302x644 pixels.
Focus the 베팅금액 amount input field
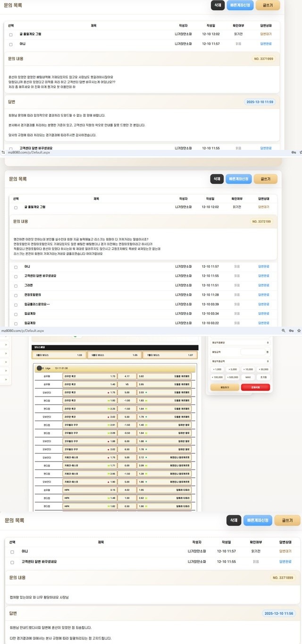[253, 352]
